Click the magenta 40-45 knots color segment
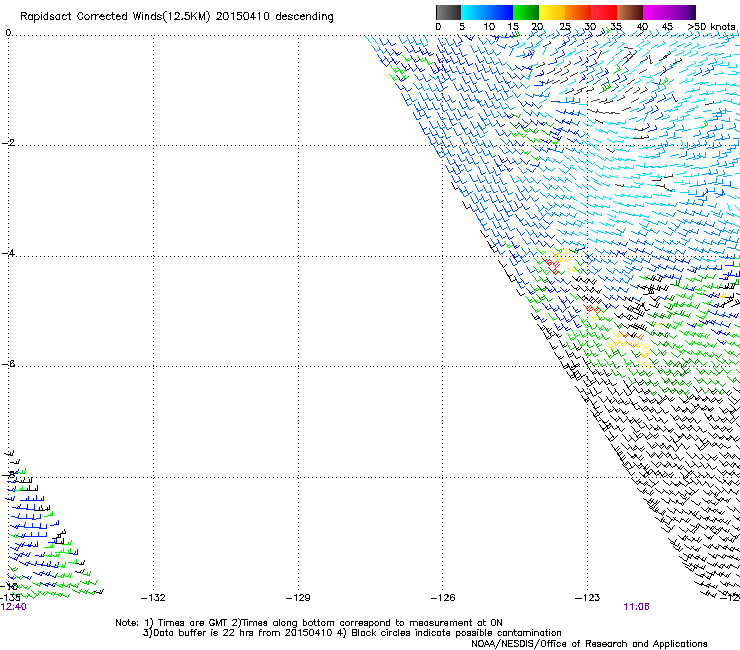The width and height of the screenshot is (740, 650). click(x=656, y=12)
